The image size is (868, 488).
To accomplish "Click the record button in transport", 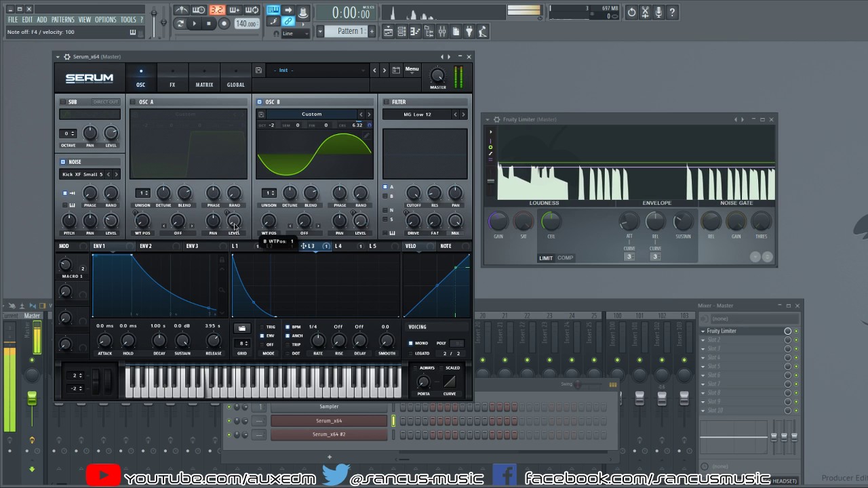I will pos(224,24).
